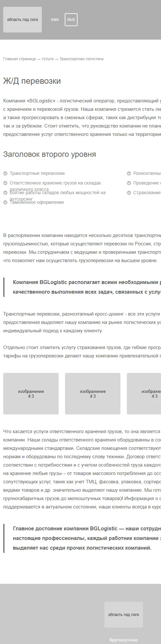Click check icon beside Таможенное оформление
This screenshot has height=644, width=161.
pyautogui.click(x=5, y=202)
